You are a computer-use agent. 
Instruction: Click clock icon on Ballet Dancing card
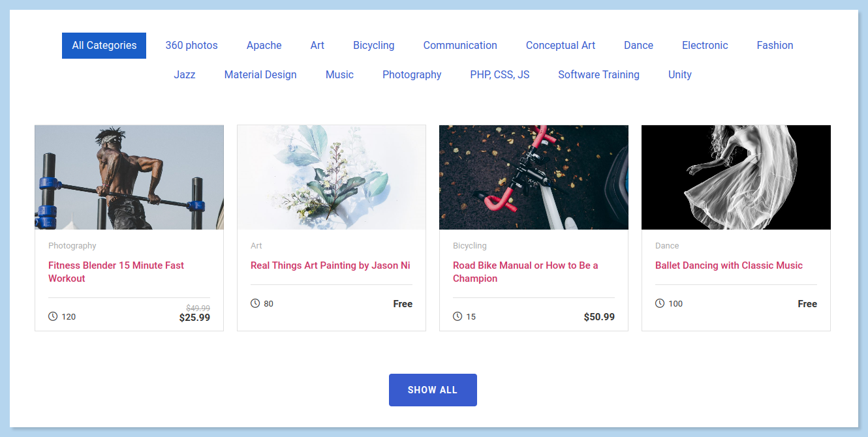tap(660, 303)
